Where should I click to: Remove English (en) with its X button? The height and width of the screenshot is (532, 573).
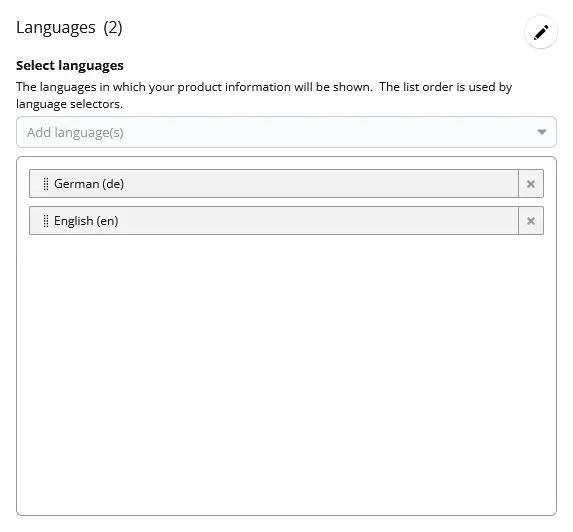click(x=531, y=221)
